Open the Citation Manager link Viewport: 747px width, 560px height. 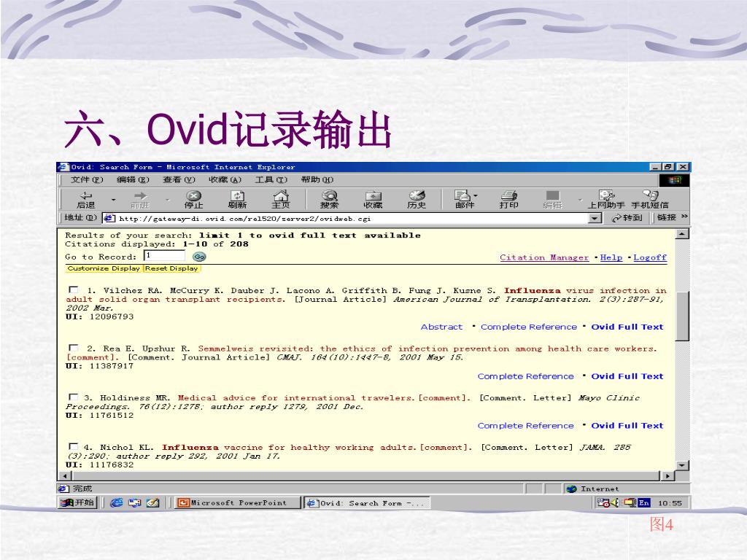pyautogui.click(x=544, y=257)
